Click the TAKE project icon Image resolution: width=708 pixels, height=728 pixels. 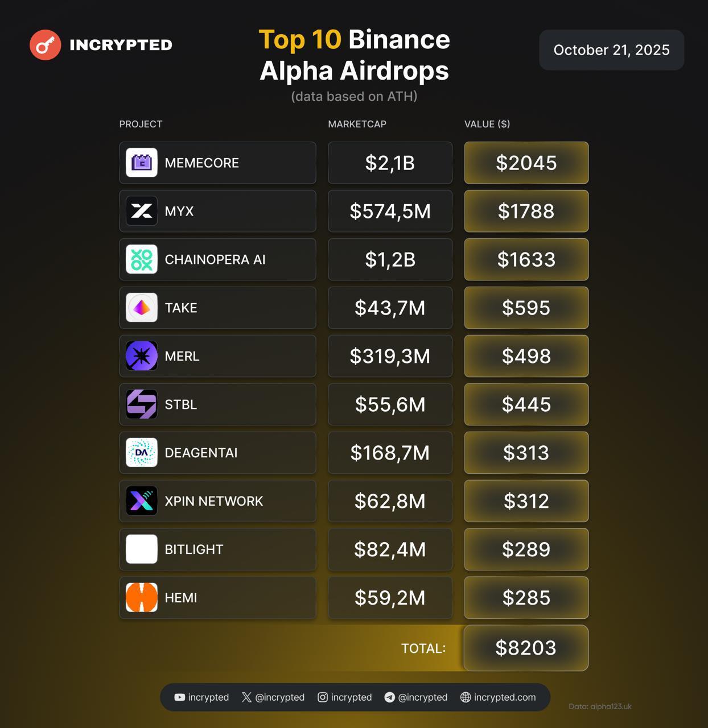tap(142, 308)
